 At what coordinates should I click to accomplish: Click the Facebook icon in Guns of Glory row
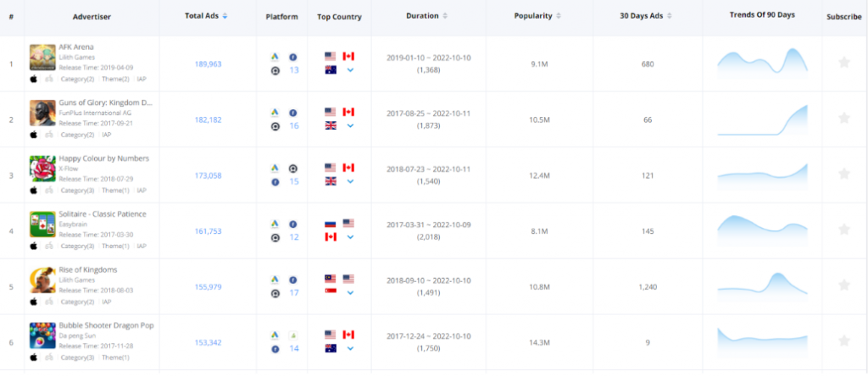(292, 113)
